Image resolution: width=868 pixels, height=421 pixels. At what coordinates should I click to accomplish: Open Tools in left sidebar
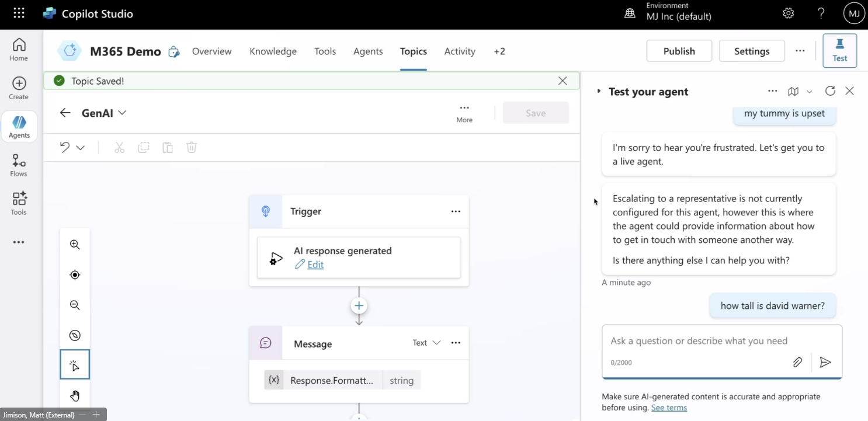(x=19, y=203)
